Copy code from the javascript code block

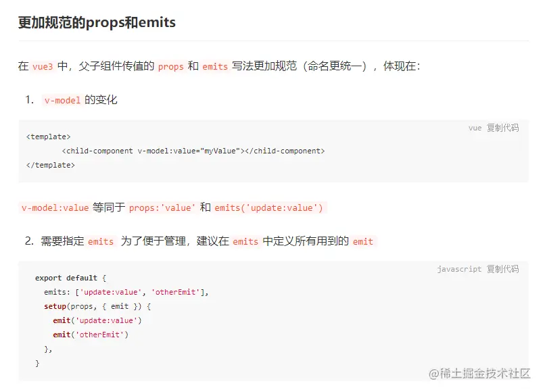503,269
